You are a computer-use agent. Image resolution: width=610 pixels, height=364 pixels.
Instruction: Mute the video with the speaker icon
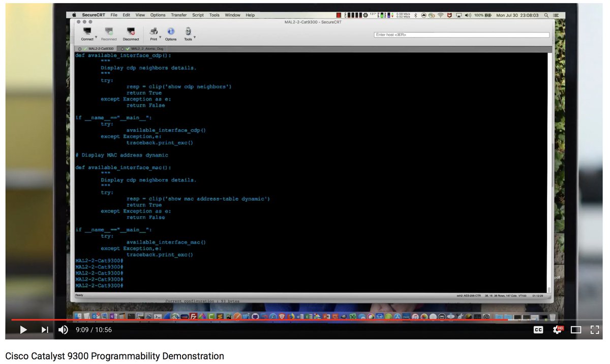[64, 330]
